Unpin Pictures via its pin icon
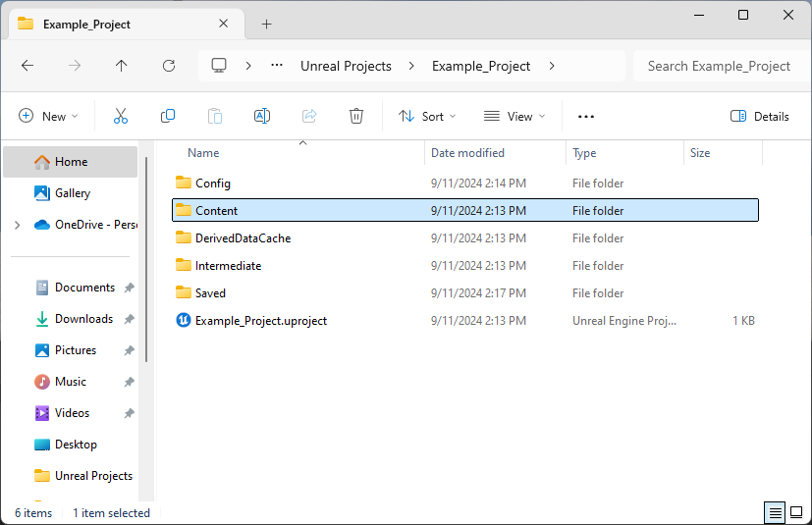The height and width of the screenshot is (525, 812). (x=130, y=350)
